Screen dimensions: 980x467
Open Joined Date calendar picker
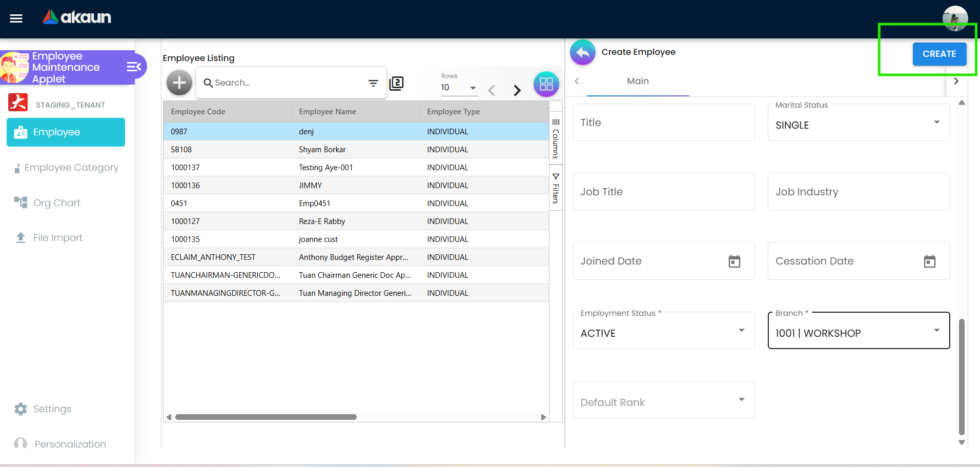pyautogui.click(x=734, y=261)
